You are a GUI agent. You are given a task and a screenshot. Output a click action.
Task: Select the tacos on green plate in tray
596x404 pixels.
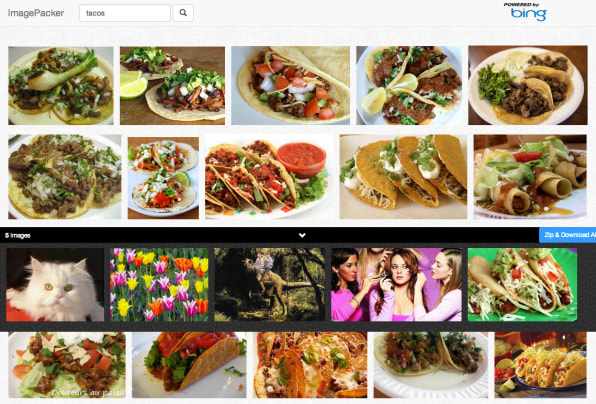pyautogui.click(x=522, y=285)
